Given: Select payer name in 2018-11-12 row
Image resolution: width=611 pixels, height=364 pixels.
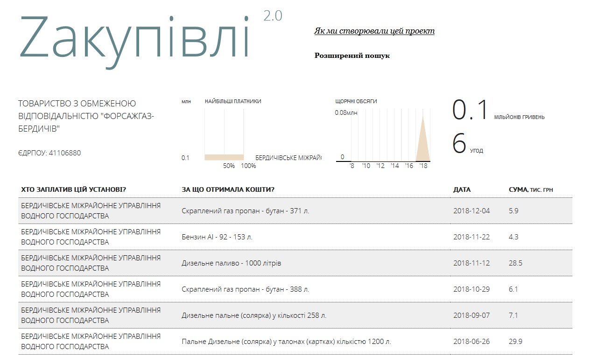Looking at the screenshot, I should (91, 263).
